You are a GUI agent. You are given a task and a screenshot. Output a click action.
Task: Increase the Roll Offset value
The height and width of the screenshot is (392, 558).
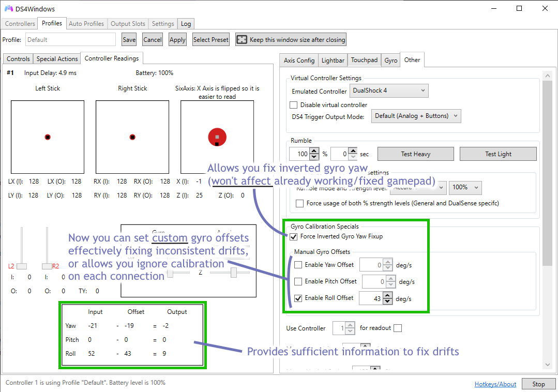(x=387, y=295)
